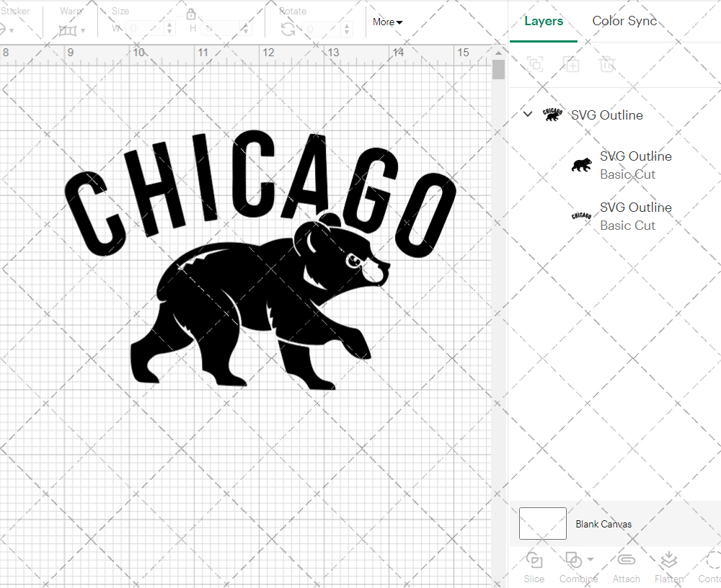Click the Delete trash icon in Layers panel

tap(607, 64)
